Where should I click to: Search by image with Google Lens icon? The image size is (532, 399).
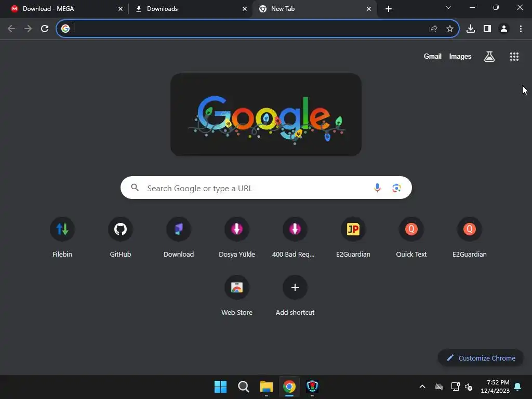point(396,188)
